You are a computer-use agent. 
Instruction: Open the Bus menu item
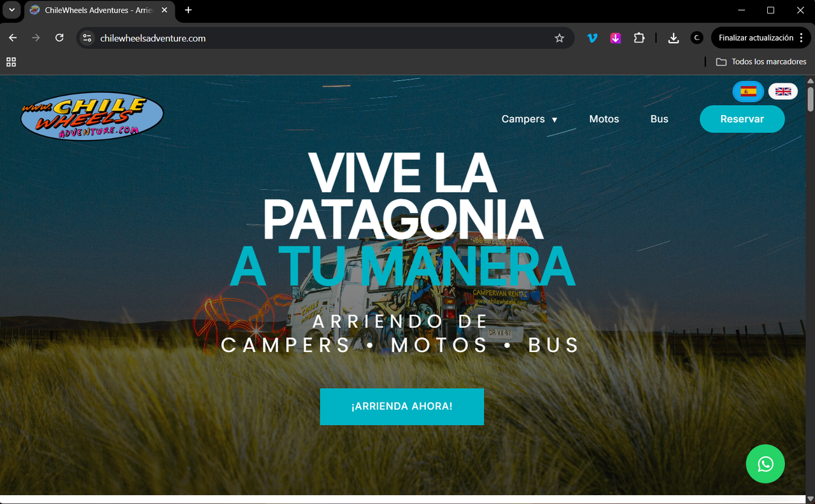tap(659, 119)
